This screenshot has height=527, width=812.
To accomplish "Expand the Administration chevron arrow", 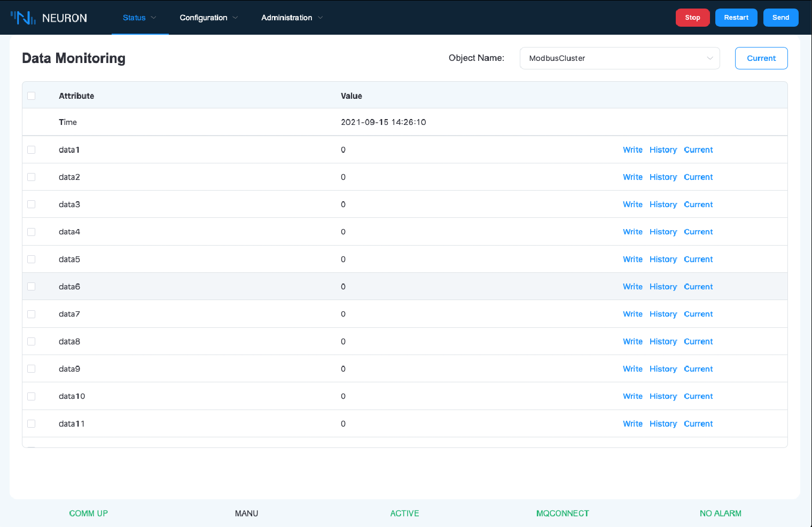I will [321, 18].
